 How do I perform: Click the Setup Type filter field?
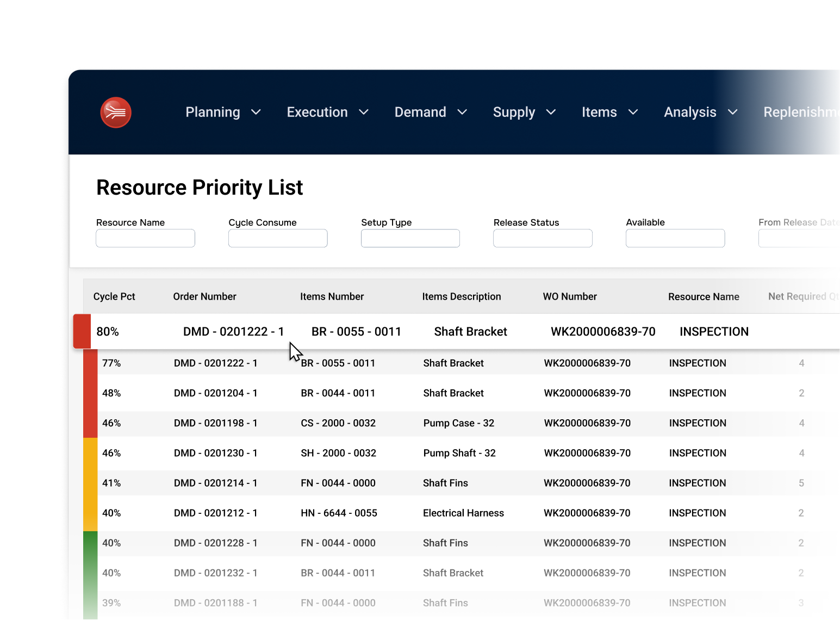(x=410, y=238)
